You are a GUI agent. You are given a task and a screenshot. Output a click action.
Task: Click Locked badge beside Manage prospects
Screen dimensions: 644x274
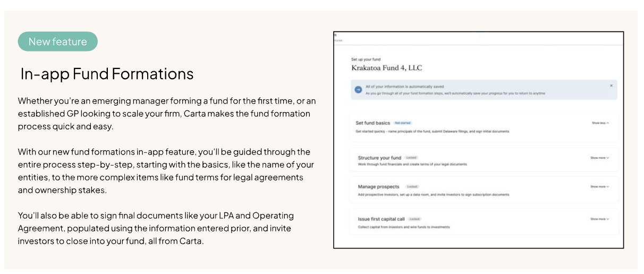(x=412, y=187)
